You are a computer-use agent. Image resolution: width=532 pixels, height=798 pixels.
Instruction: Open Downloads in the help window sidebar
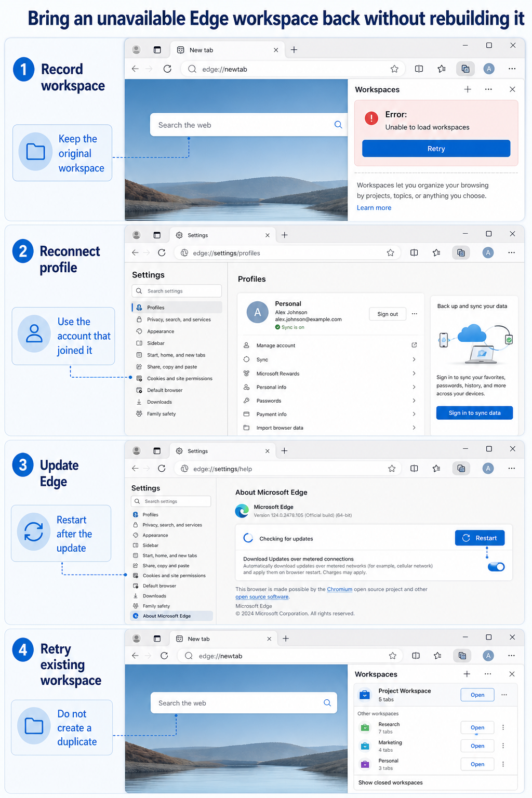(x=171, y=596)
